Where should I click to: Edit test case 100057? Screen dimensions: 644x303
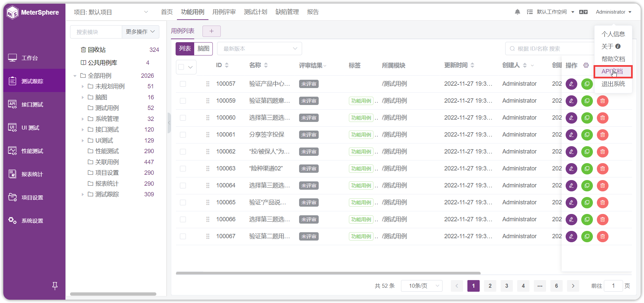pyautogui.click(x=571, y=84)
